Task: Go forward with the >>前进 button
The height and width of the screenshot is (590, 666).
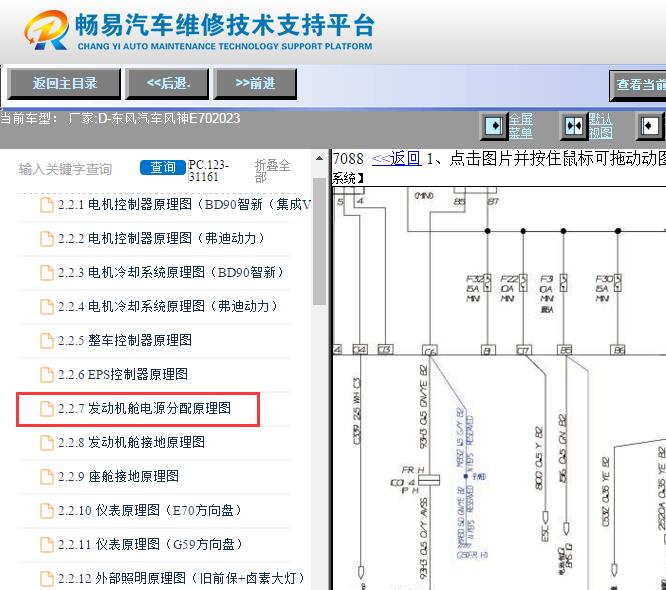Action: coord(255,83)
